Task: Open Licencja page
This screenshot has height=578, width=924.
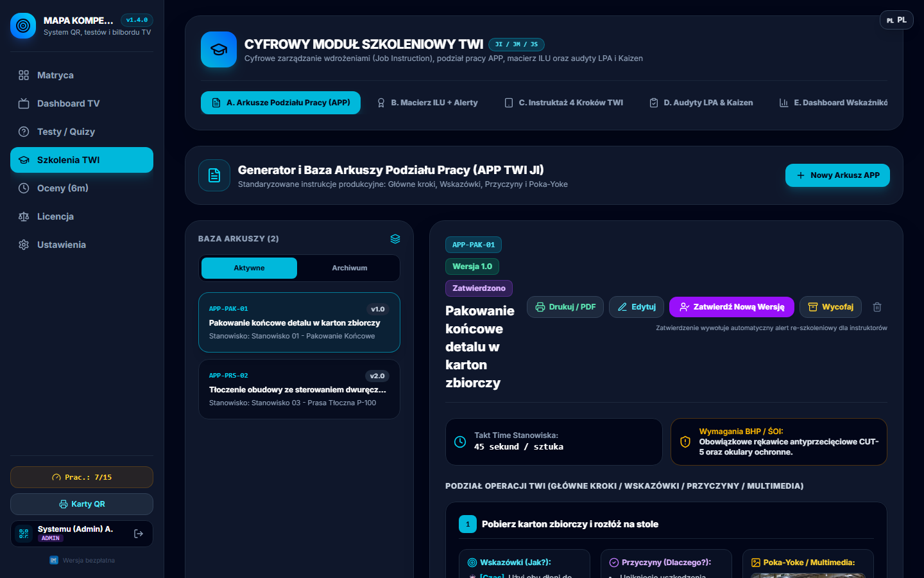Action: click(x=81, y=216)
